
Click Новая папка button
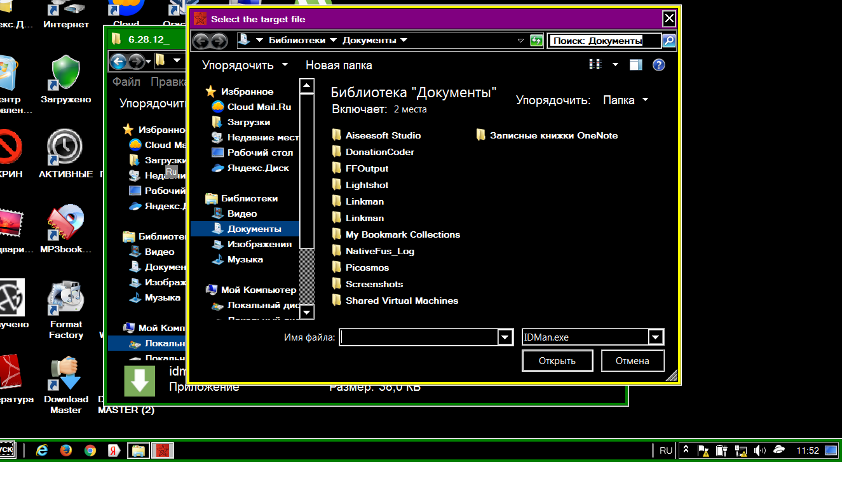[339, 65]
